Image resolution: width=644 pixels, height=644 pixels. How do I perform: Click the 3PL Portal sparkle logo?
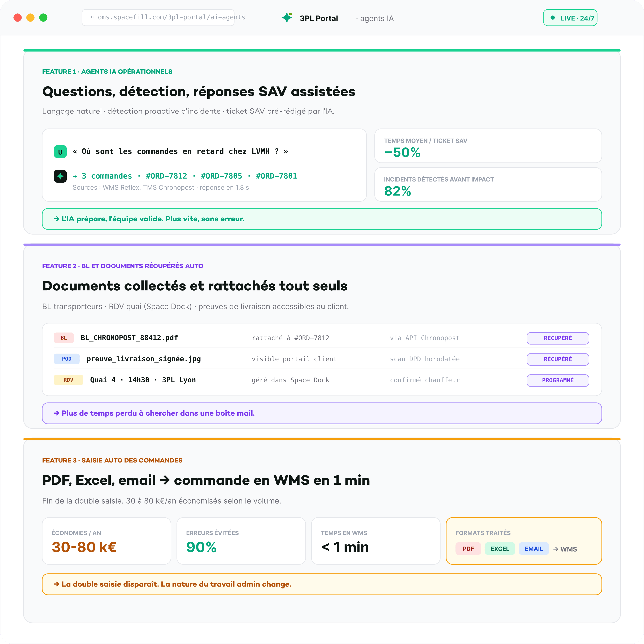click(x=287, y=17)
